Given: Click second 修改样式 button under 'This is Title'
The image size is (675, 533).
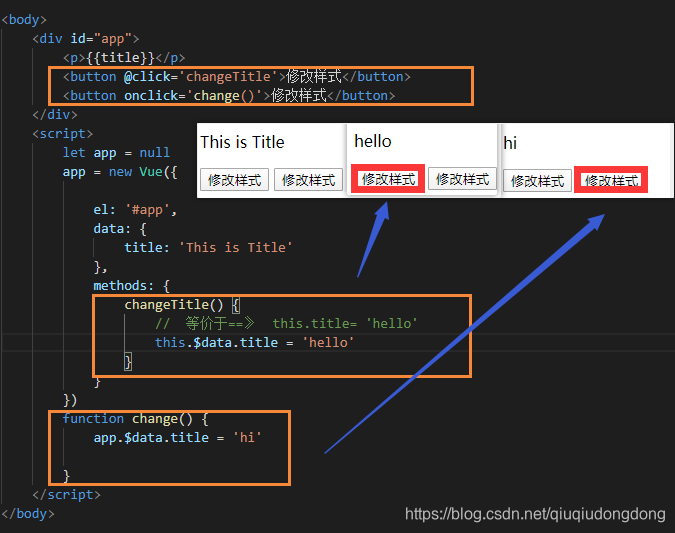Looking at the screenshot, I should pyautogui.click(x=308, y=180).
